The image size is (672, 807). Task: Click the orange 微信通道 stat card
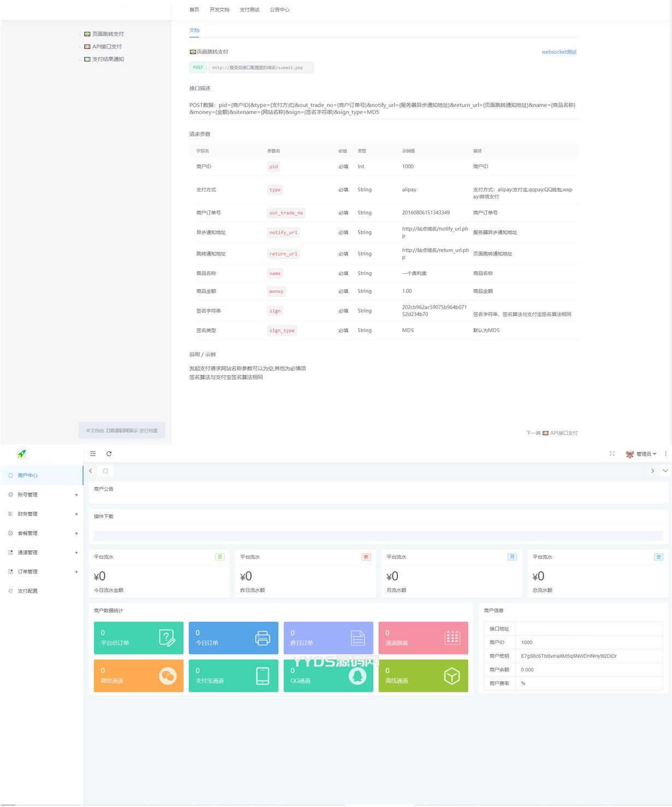(x=138, y=676)
